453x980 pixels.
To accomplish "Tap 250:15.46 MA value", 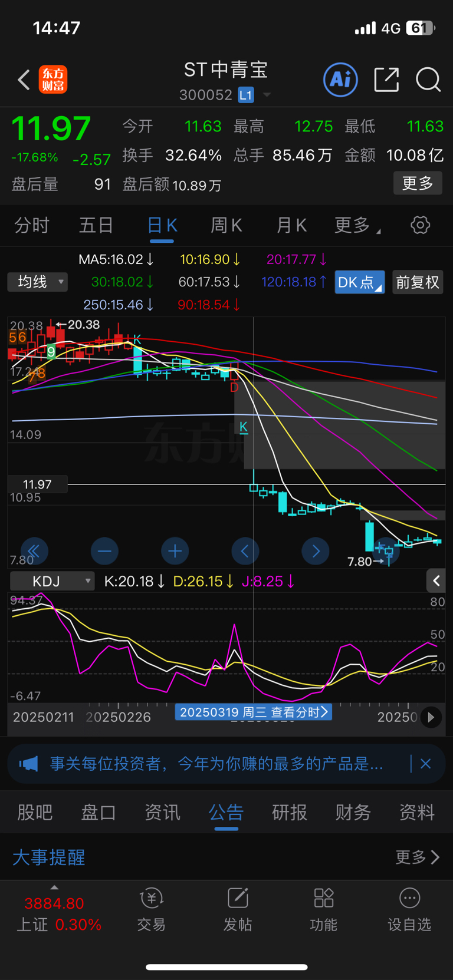I will [x=119, y=305].
